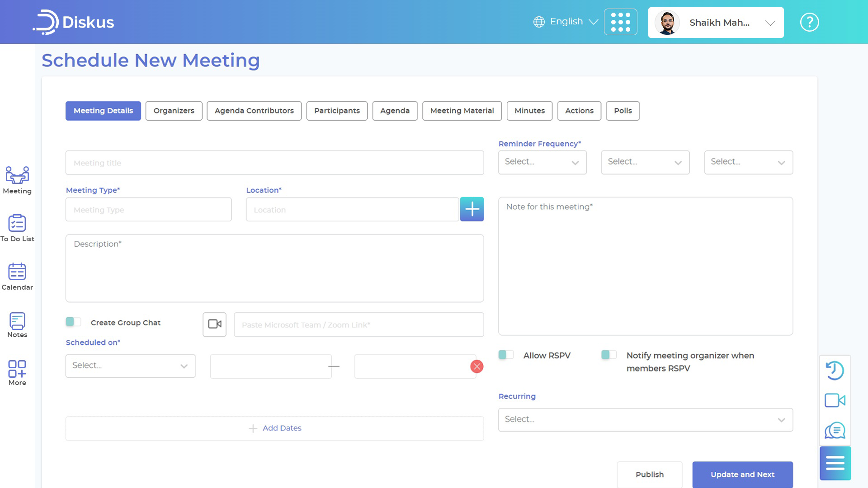Expand the Recurring select dropdown
Image resolution: width=868 pixels, height=488 pixels.
pos(645,419)
